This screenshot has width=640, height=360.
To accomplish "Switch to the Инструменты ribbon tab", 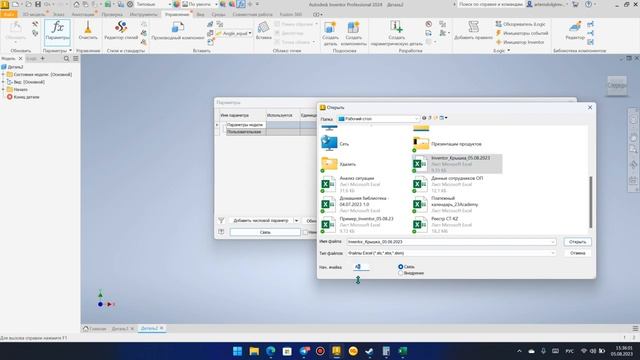I will 143,14.
